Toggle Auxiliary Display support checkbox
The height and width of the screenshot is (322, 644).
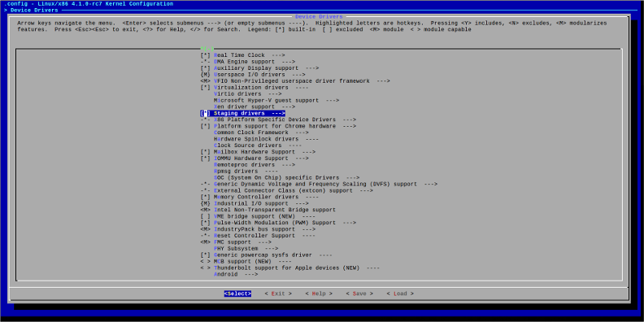(206, 68)
